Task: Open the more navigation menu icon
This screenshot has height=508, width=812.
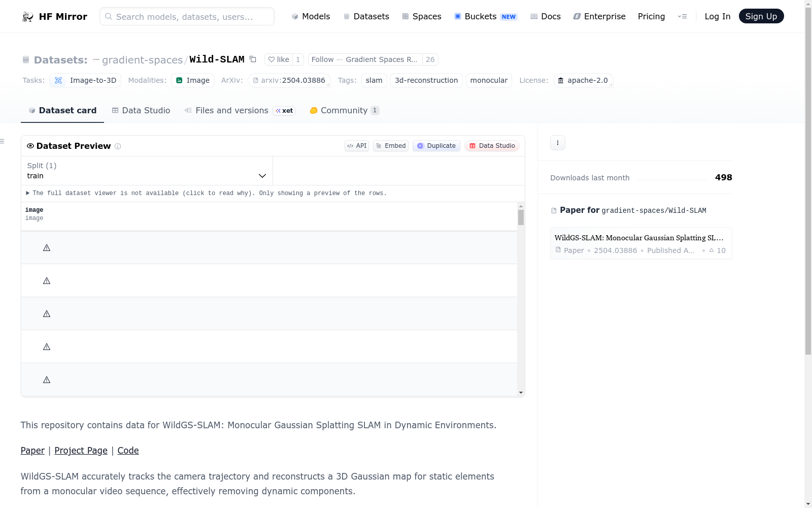Action: point(682,16)
